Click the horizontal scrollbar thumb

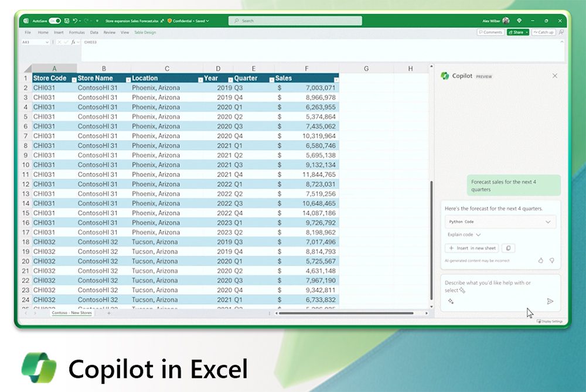coord(346,313)
